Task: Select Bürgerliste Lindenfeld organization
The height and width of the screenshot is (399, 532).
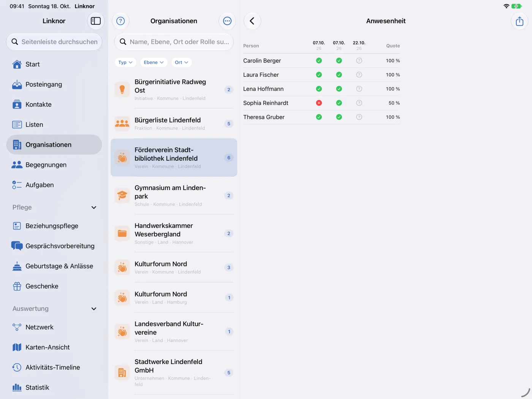Action: (174, 123)
